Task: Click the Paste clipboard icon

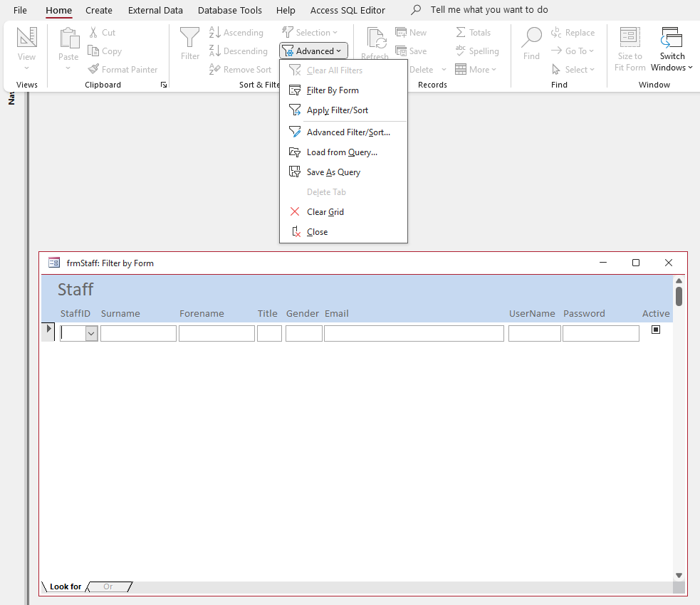Action: [x=69, y=38]
